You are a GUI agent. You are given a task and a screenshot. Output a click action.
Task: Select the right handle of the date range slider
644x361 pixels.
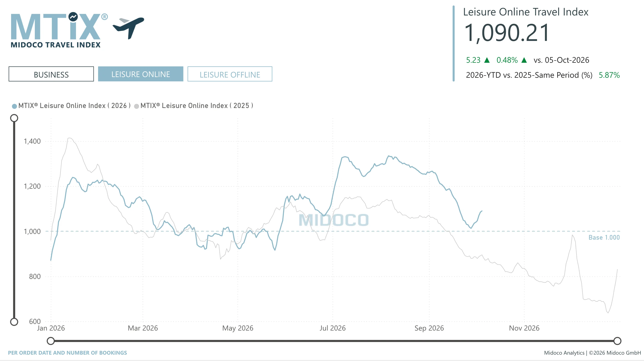click(x=617, y=341)
